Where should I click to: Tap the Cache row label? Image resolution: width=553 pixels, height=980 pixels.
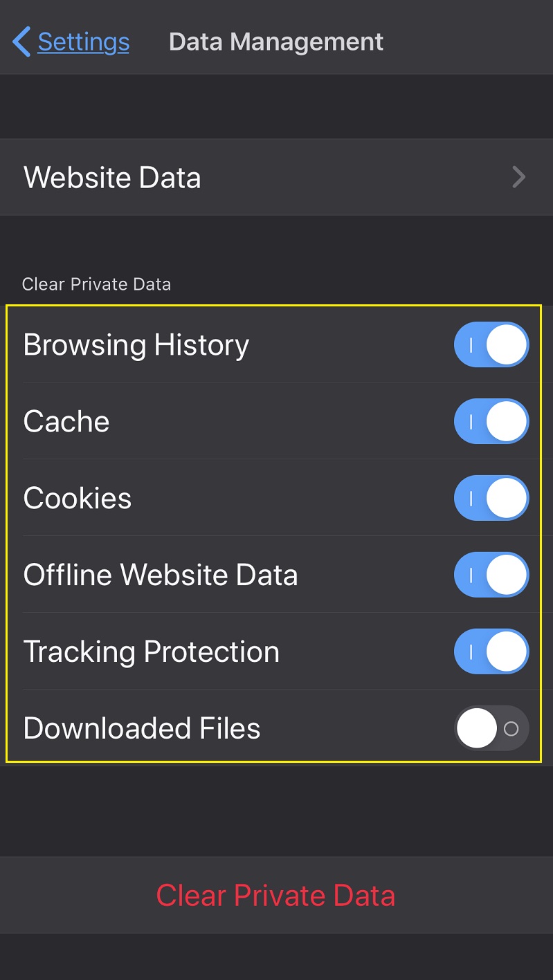pos(66,421)
